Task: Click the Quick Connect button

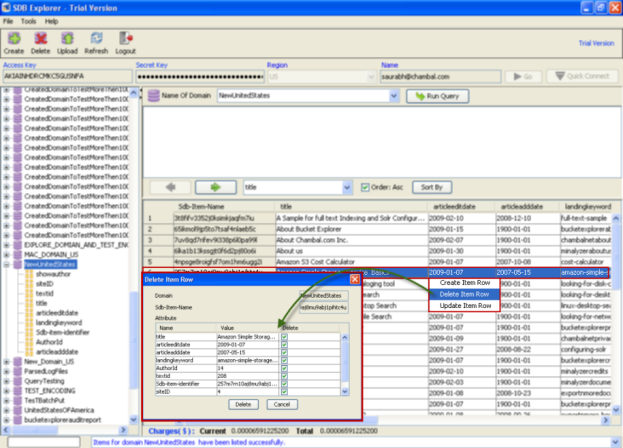Action: coord(582,76)
